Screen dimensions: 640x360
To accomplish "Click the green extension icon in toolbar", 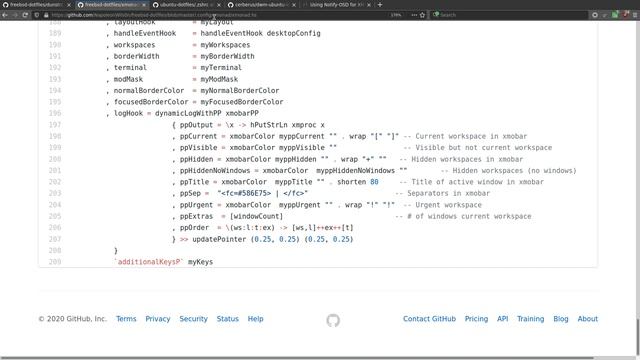I will point(615,15).
